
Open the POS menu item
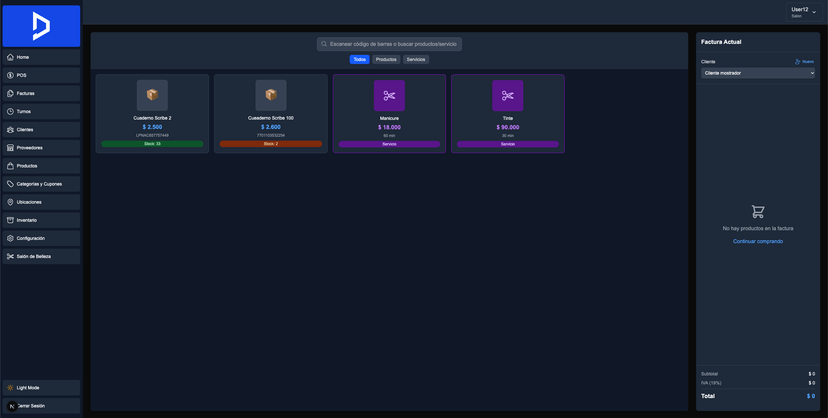[x=41, y=75]
